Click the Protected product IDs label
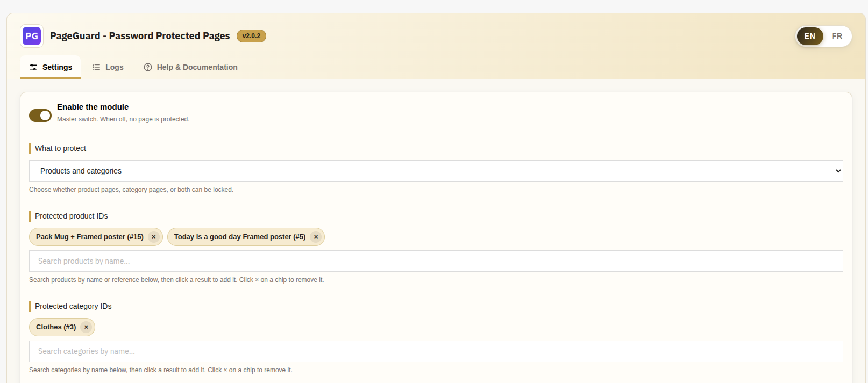The width and height of the screenshot is (868, 383). tap(72, 216)
